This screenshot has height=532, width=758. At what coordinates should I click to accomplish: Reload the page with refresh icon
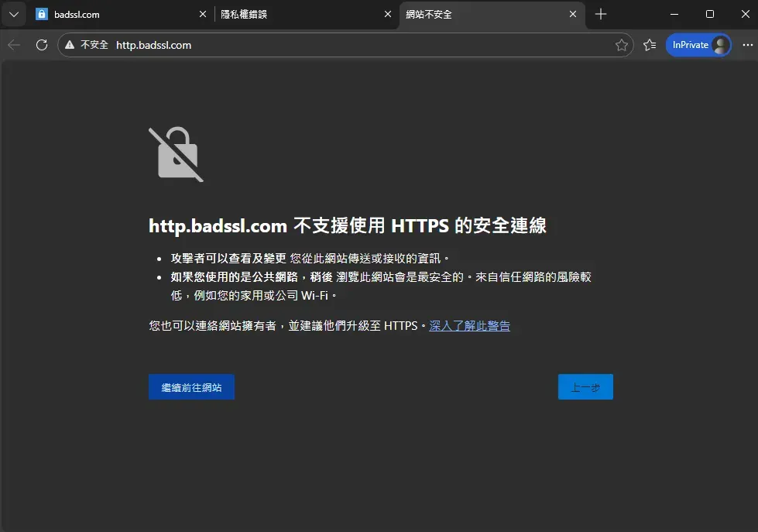coord(42,45)
